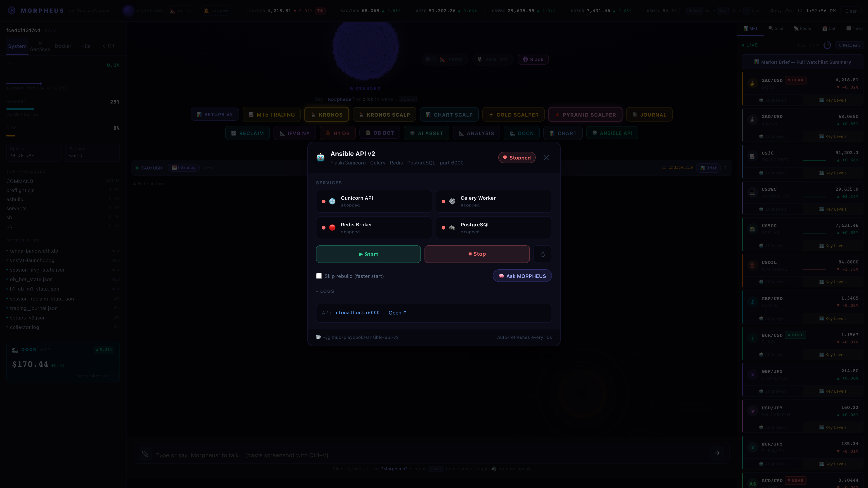Image resolution: width=868 pixels, height=488 pixels.
Task: Open the localhost:6000 API link
Action: pyautogui.click(x=397, y=313)
